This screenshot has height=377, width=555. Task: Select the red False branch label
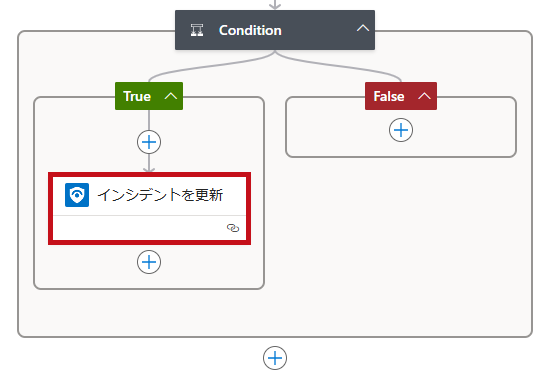(x=389, y=96)
